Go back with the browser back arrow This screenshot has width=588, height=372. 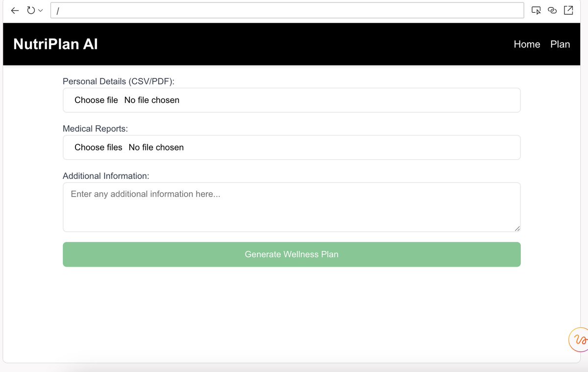15,10
